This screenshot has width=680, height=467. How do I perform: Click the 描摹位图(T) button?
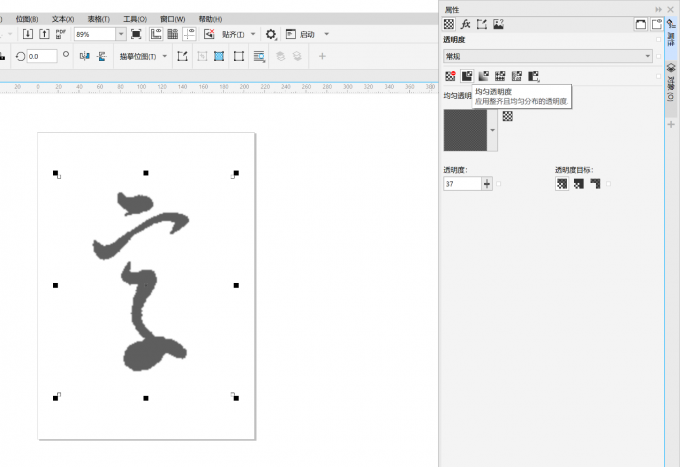pos(143,56)
